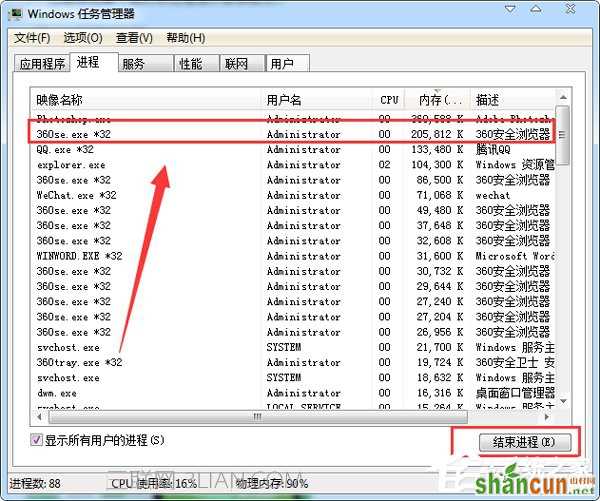Click CPU 使用率: 16% in status bar
Viewport: 600px width, 501px height.
pyautogui.click(x=154, y=484)
